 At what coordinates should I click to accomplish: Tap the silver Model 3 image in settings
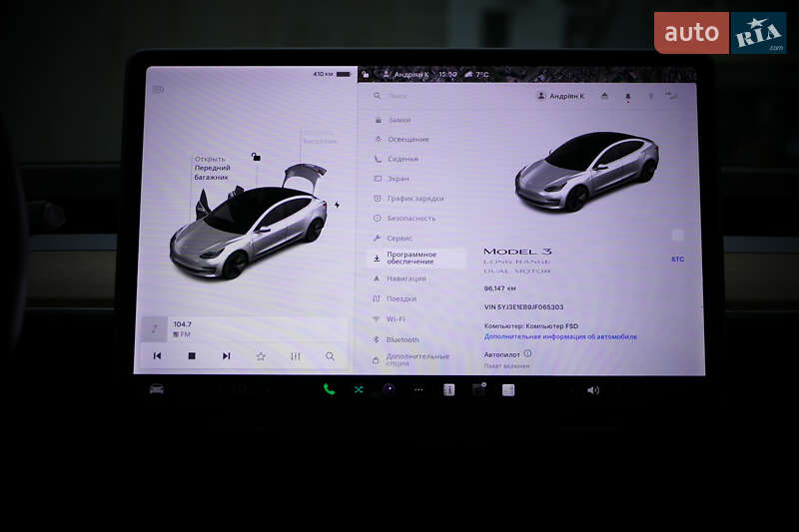click(587, 171)
